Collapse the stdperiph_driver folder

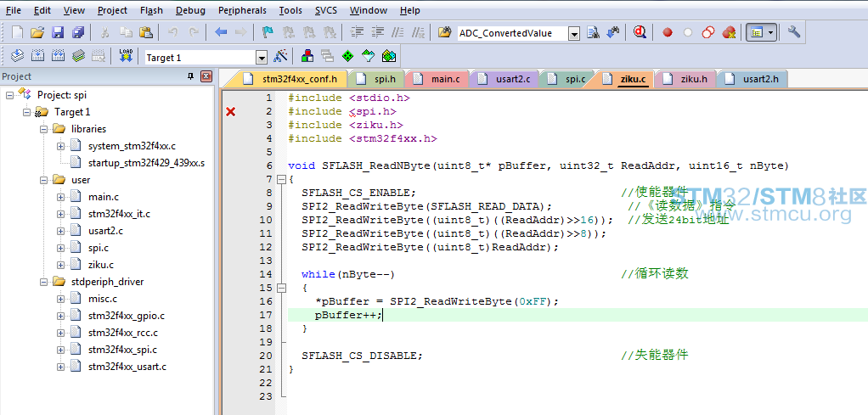[x=43, y=283]
